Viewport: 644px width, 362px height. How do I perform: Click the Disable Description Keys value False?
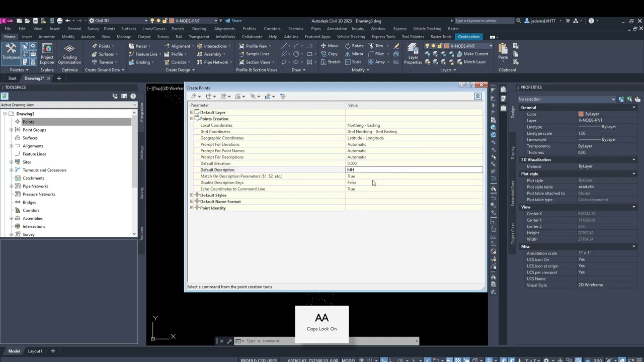tap(352, 183)
